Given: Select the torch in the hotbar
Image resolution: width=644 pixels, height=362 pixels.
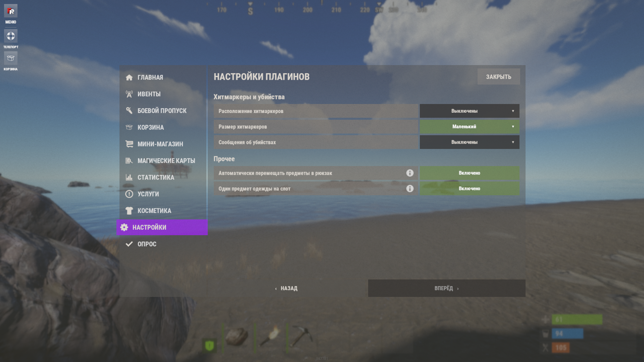Looking at the screenshot, I should tap(270, 337).
